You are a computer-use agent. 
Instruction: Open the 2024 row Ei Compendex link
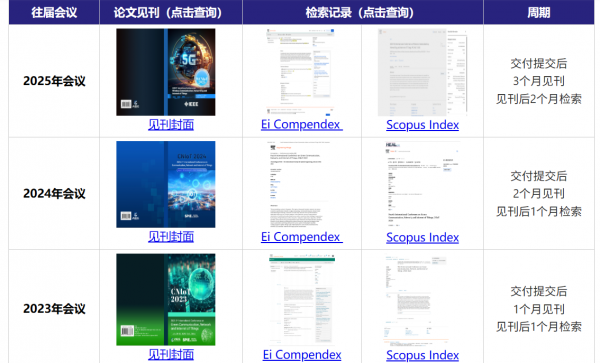(302, 237)
